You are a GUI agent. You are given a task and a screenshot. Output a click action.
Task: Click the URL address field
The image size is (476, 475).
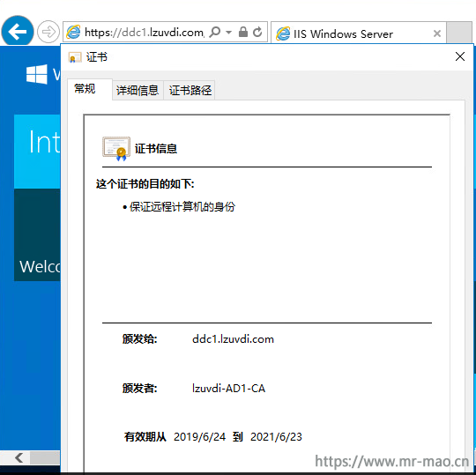point(145,32)
